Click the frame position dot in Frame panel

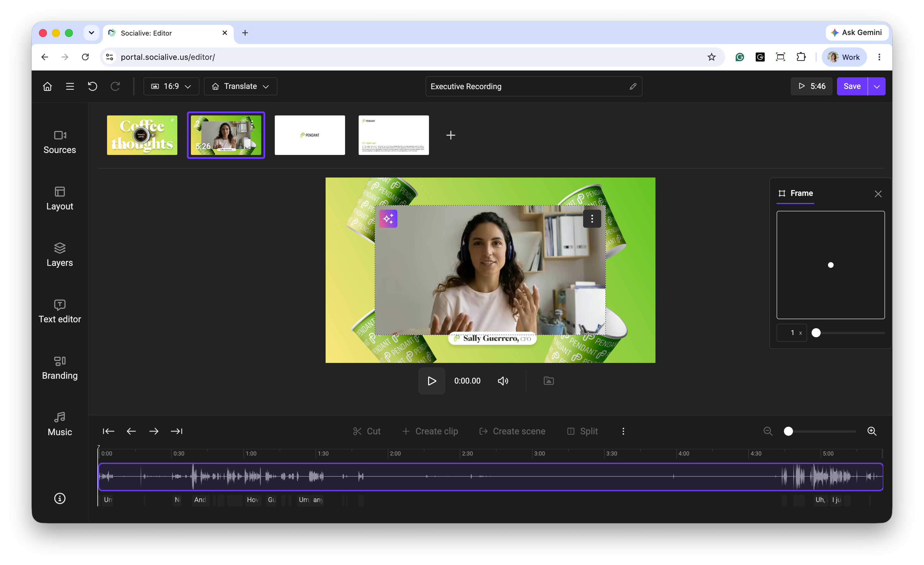831,265
